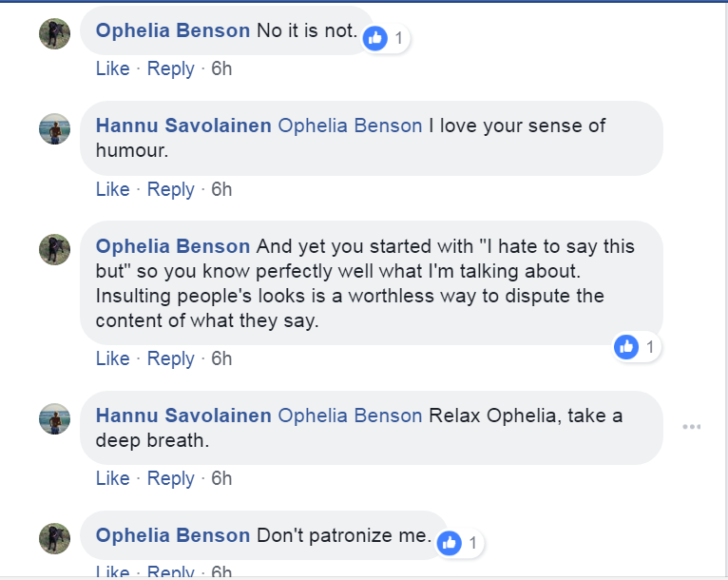Click Hannu Savolainen's avatar beside "I love your sense"
The width and height of the screenshot is (728, 580).
tap(54, 128)
